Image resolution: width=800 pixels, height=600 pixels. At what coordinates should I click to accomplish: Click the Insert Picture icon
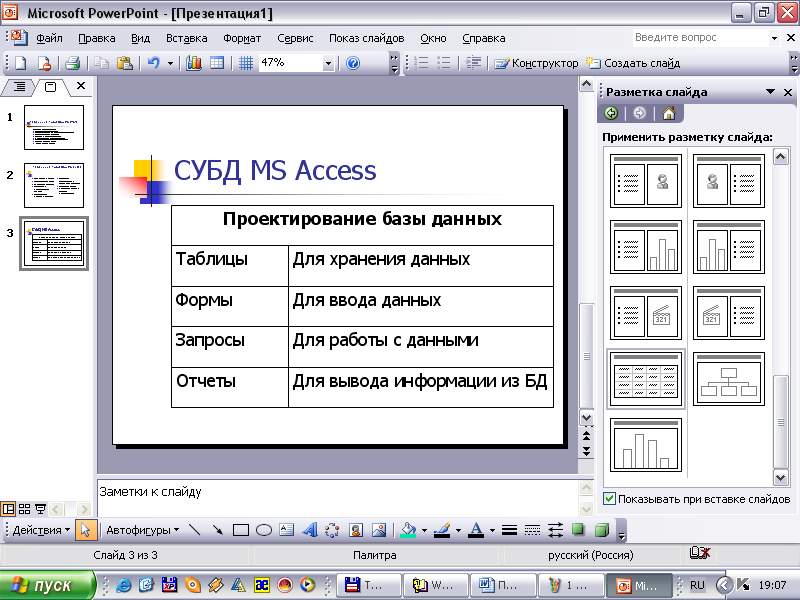pos(379,530)
